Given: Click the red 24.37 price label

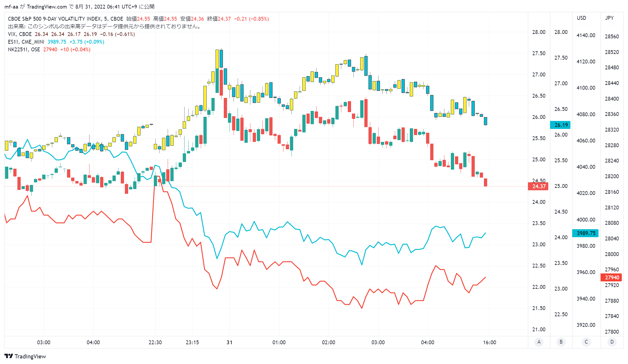Looking at the screenshot, I should pyautogui.click(x=538, y=186).
